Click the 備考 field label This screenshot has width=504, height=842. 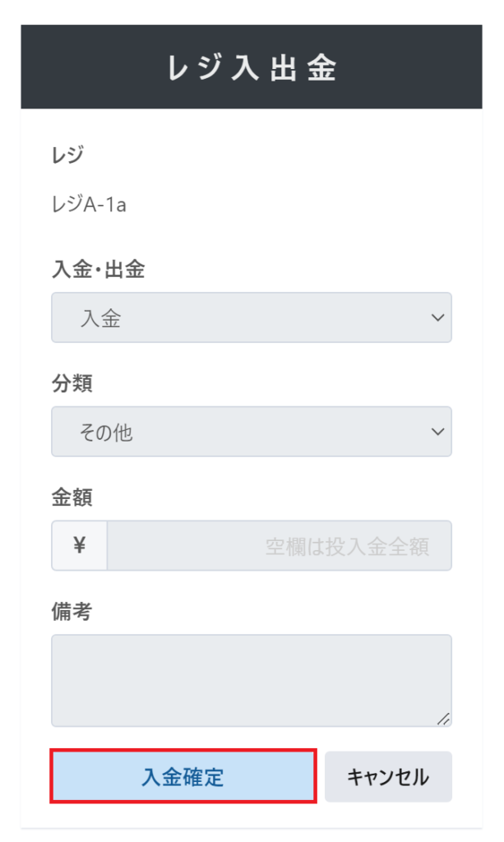point(72,612)
